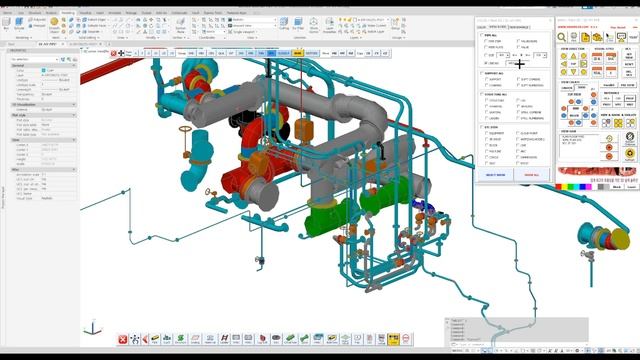Click the red X icon on top floating toolbar
The image size is (640, 360).
114,53
